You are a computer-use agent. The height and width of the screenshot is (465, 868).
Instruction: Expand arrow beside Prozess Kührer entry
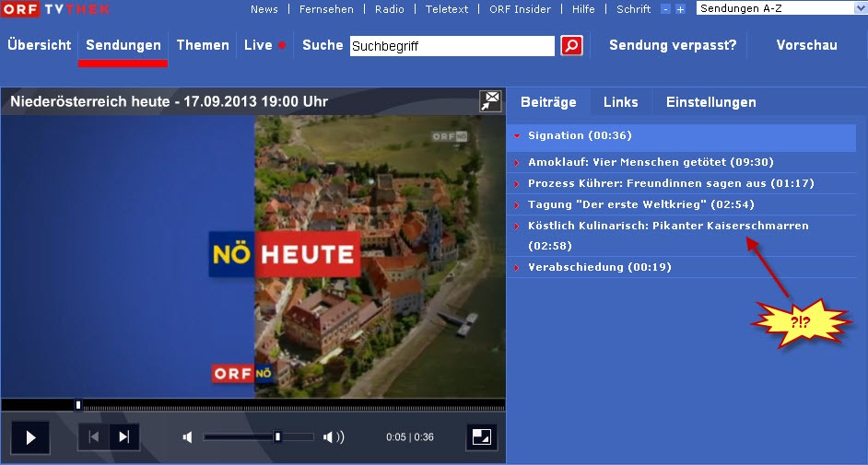point(517,183)
